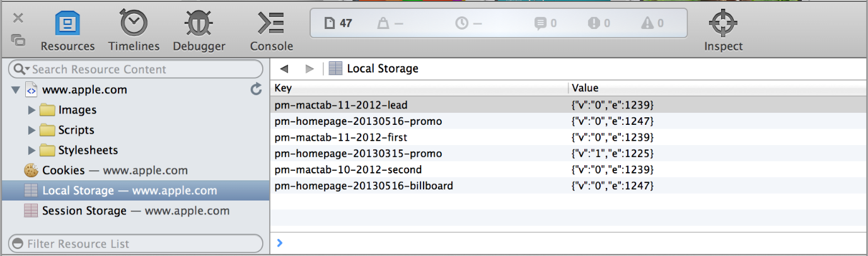Expand the Scripts folder
Screen dimensions: 868x256
click(x=32, y=131)
